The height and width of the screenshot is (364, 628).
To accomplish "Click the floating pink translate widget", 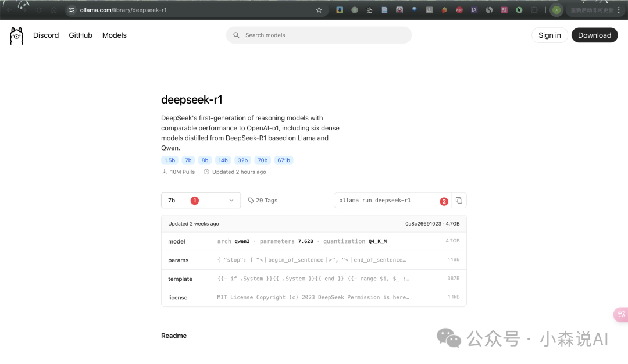I will click(x=621, y=315).
